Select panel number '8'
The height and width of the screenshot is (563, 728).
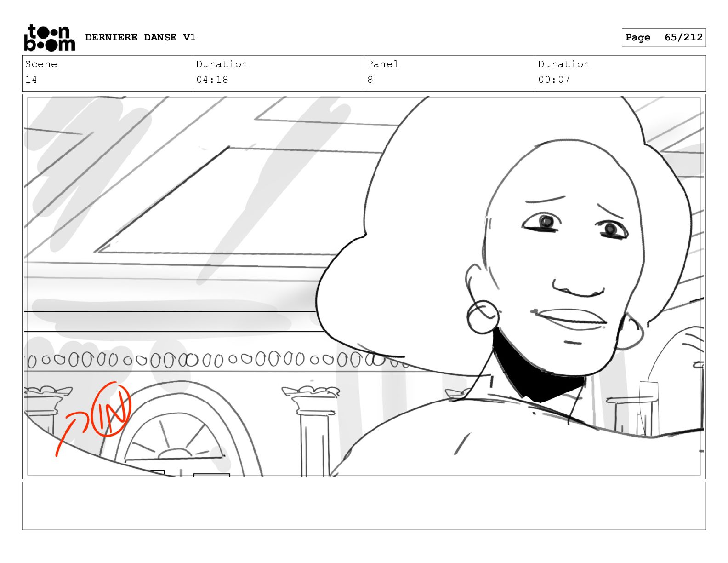pos(370,80)
